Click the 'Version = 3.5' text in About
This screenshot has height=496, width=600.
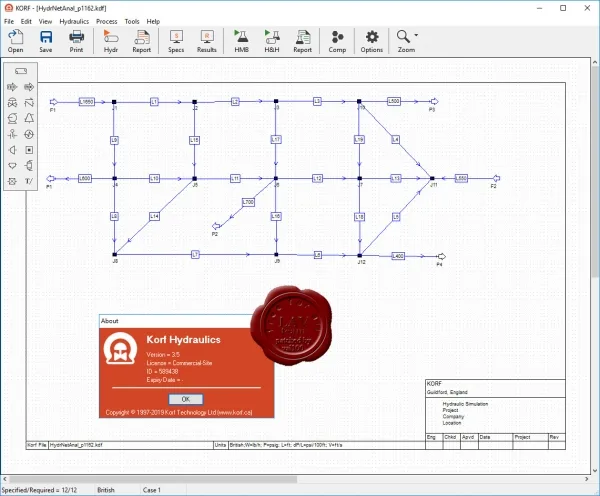tap(163, 354)
